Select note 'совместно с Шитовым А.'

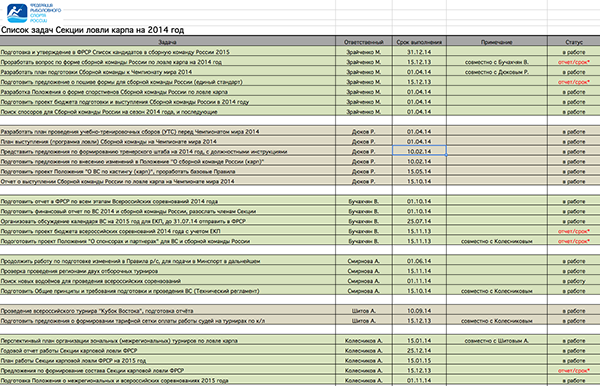coord(497,340)
